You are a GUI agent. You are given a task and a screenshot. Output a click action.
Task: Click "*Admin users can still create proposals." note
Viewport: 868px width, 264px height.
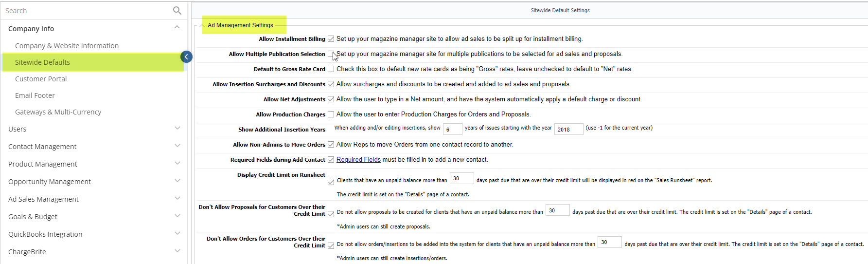pyautogui.click(x=383, y=226)
